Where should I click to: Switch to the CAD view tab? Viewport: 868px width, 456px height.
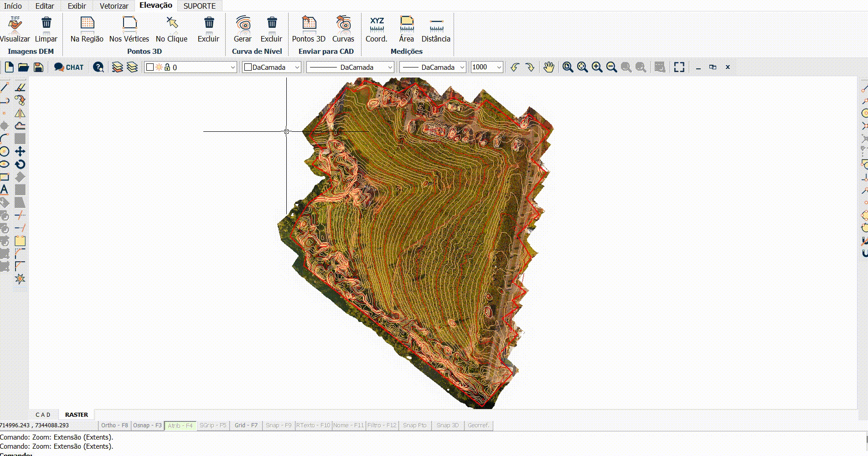43,415
